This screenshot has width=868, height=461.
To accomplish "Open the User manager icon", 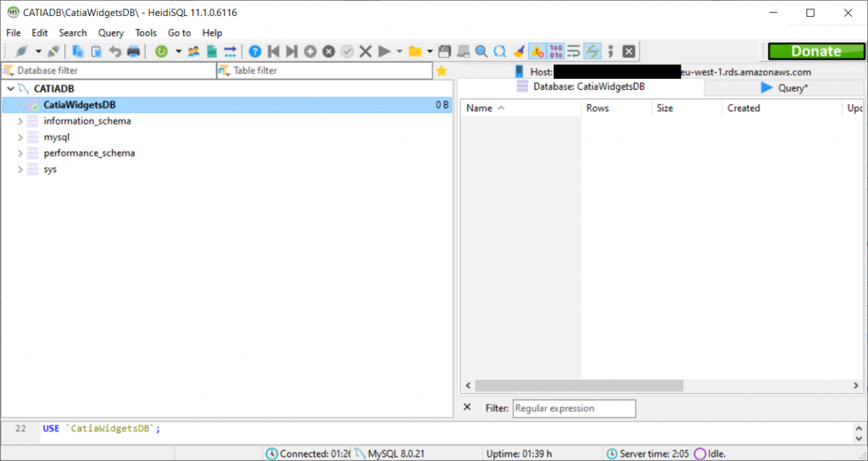I will click(x=193, y=52).
